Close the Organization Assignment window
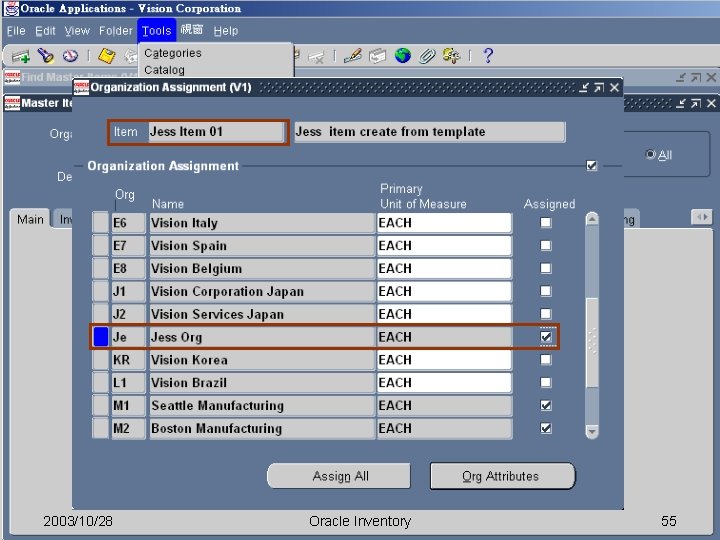 point(614,87)
